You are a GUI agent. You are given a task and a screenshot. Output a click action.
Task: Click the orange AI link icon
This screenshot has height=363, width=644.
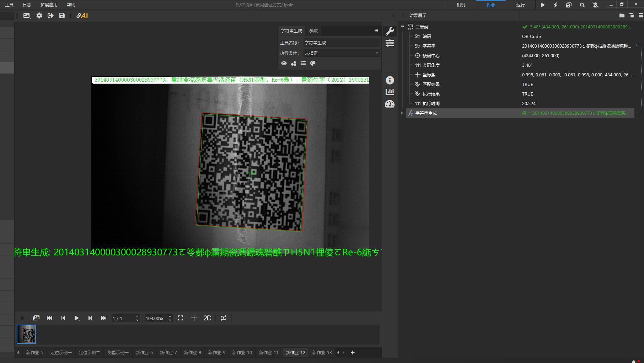pyautogui.click(x=82, y=16)
